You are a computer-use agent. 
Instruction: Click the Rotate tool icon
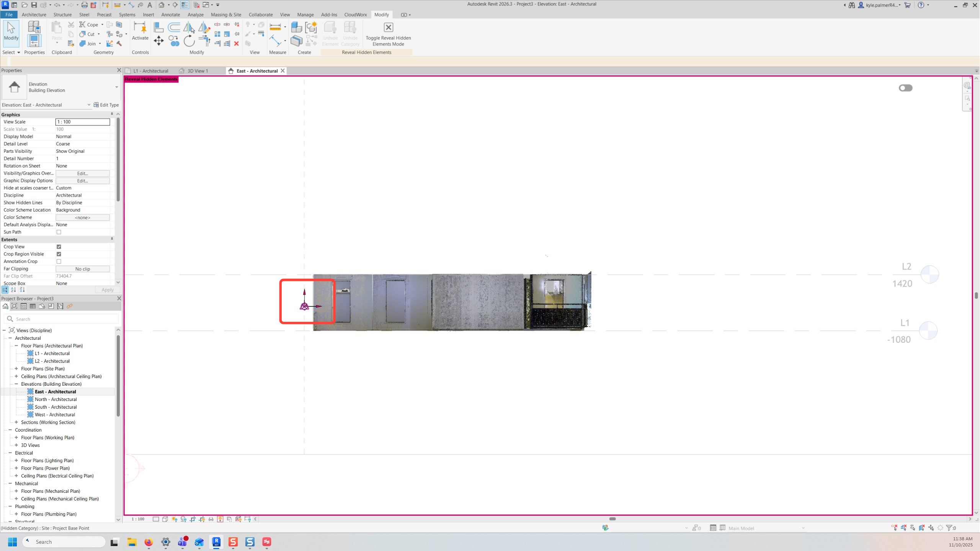[x=189, y=41]
